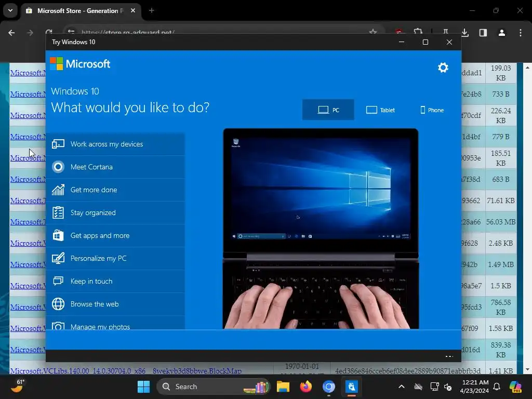Open the weather widget showing 61°
Image resolution: width=532 pixels, height=399 pixels.
point(17,386)
